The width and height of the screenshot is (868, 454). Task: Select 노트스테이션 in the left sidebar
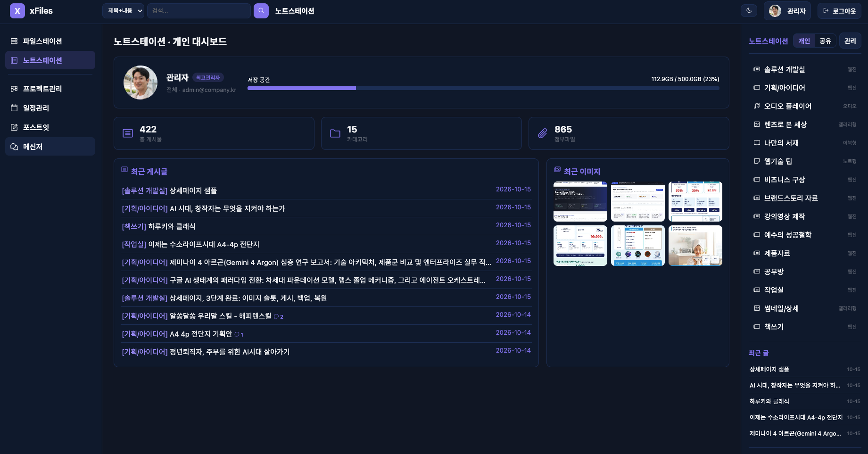pos(50,60)
